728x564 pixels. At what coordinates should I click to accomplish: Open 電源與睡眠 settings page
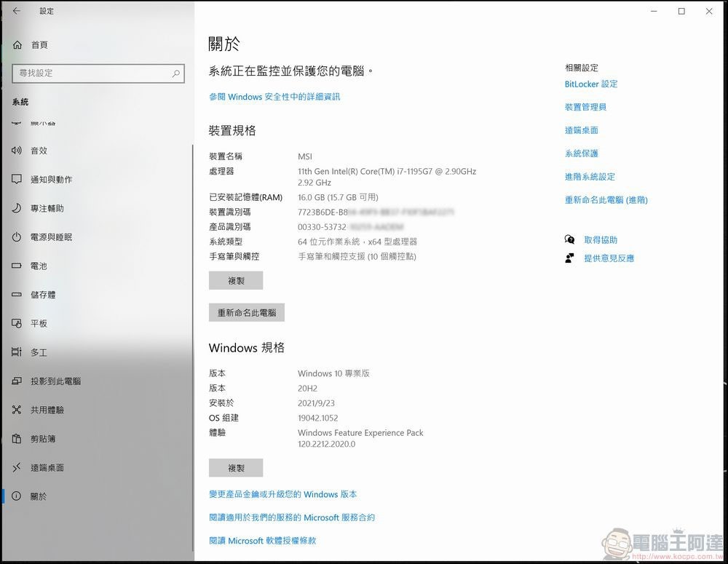pos(97,237)
